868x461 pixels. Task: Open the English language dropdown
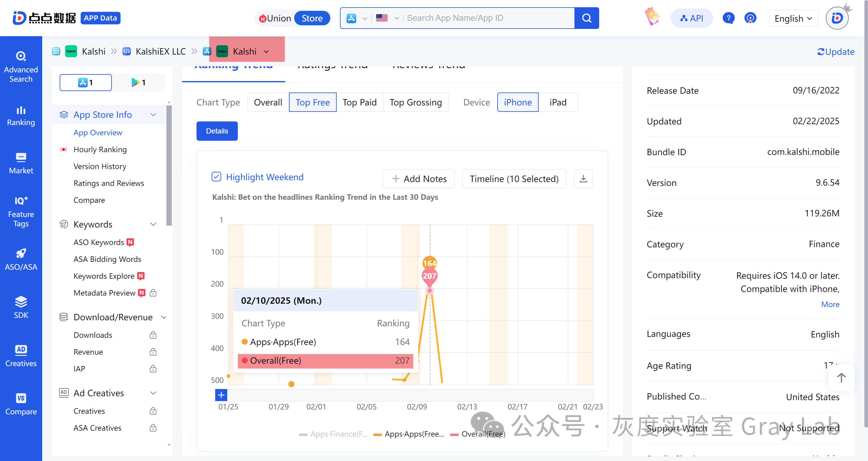[793, 18]
